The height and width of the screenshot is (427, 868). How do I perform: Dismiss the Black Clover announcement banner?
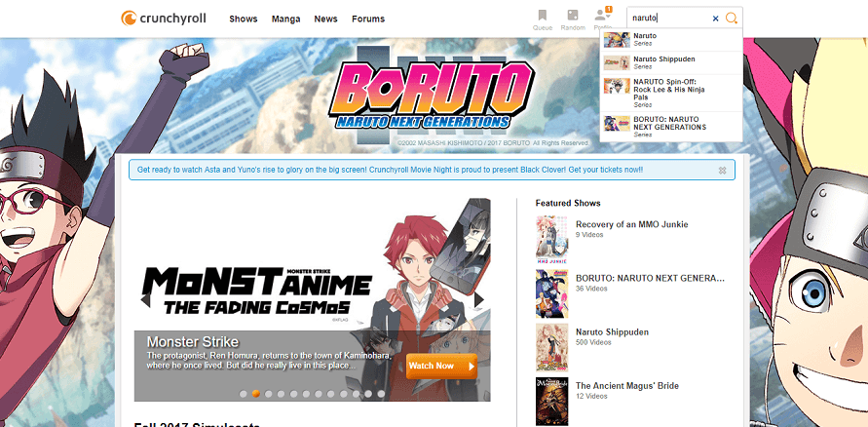[723, 171]
